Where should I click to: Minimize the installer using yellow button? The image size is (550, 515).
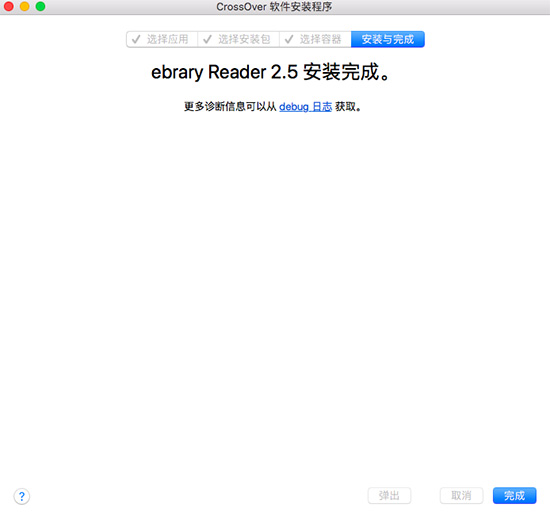25,6
